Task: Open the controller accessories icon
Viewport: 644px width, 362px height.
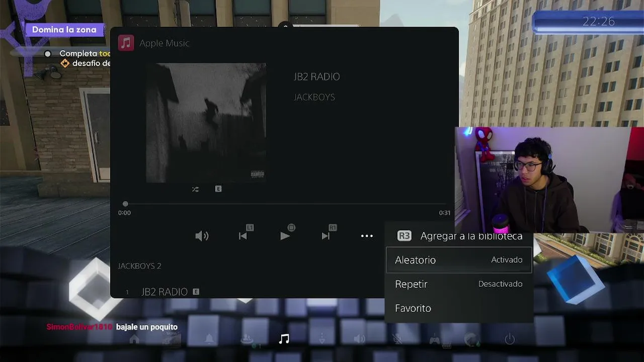Action: tap(435, 340)
